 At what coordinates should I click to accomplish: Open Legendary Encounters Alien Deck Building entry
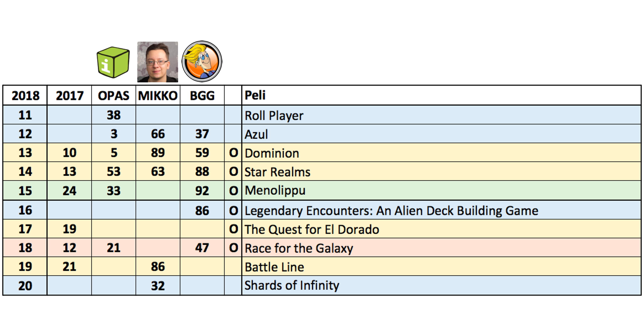point(391,211)
